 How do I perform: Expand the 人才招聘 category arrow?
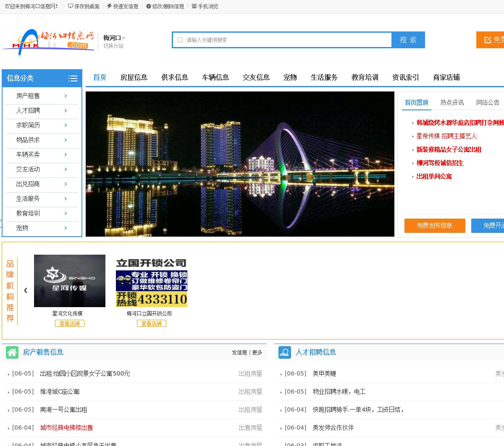coord(66,110)
